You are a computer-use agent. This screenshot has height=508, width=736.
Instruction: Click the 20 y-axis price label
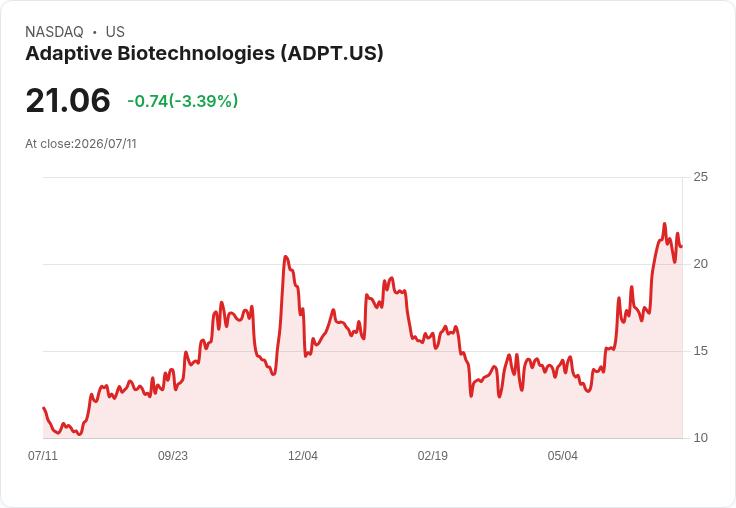pos(700,264)
